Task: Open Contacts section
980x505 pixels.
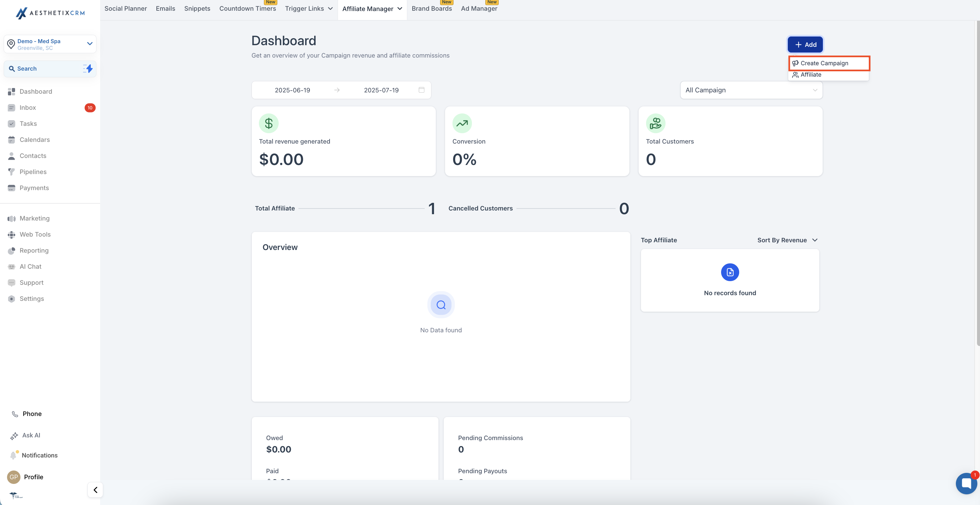Action: point(33,156)
